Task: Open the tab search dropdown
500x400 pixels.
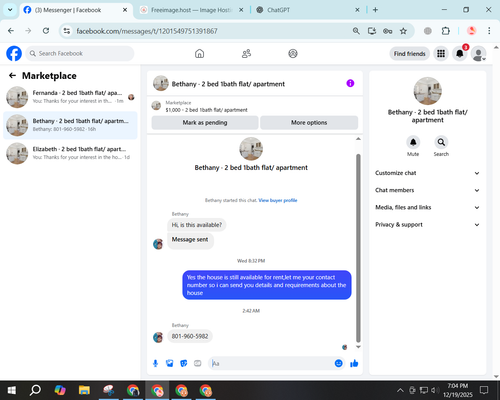Action: pyautogui.click(x=10, y=10)
